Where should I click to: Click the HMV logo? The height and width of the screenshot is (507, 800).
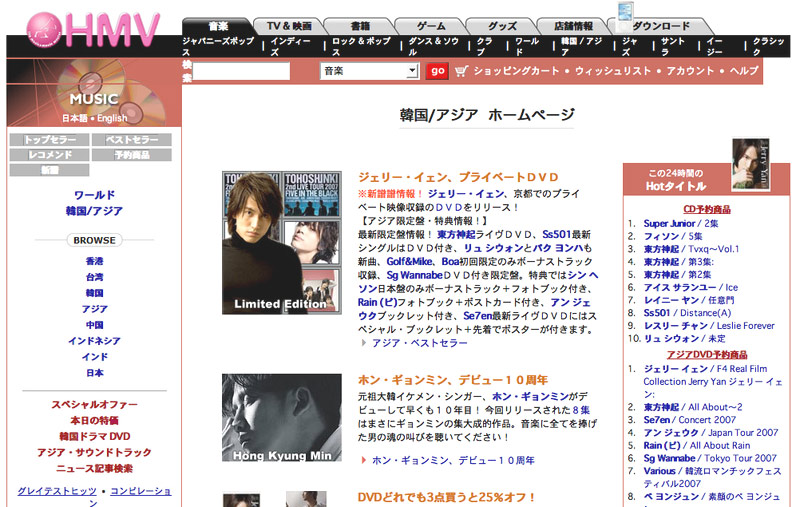93,30
